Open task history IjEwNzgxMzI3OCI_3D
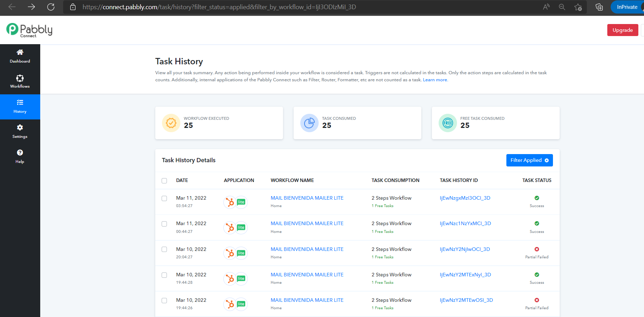 tap(465, 198)
